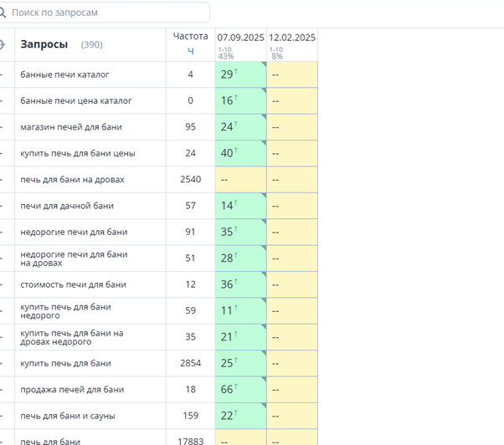The width and height of the screenshot is (504, 445).
Task: Select query 'купить печь для бани' with frequency 2854
Action: click(x=65, y=364)
